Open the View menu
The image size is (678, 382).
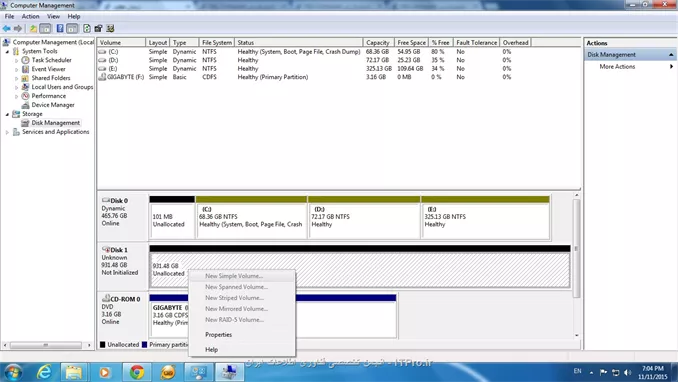tap(54, 16)
